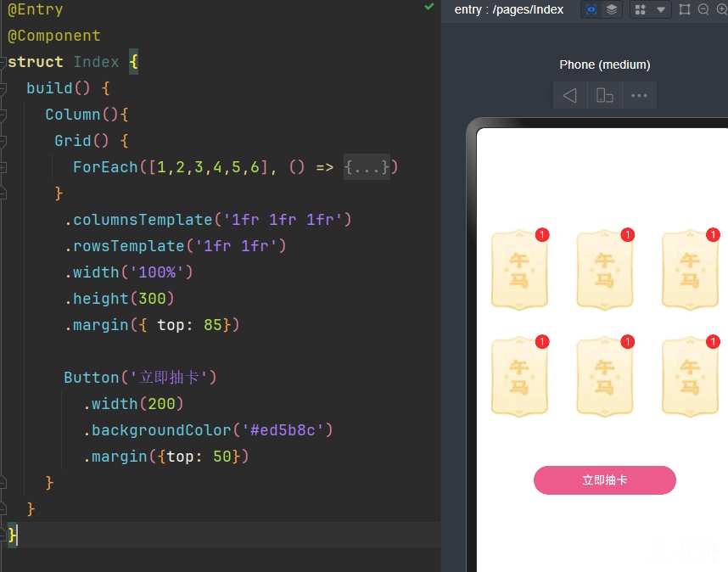Click the multi-device grid icon

click(641, 9)
